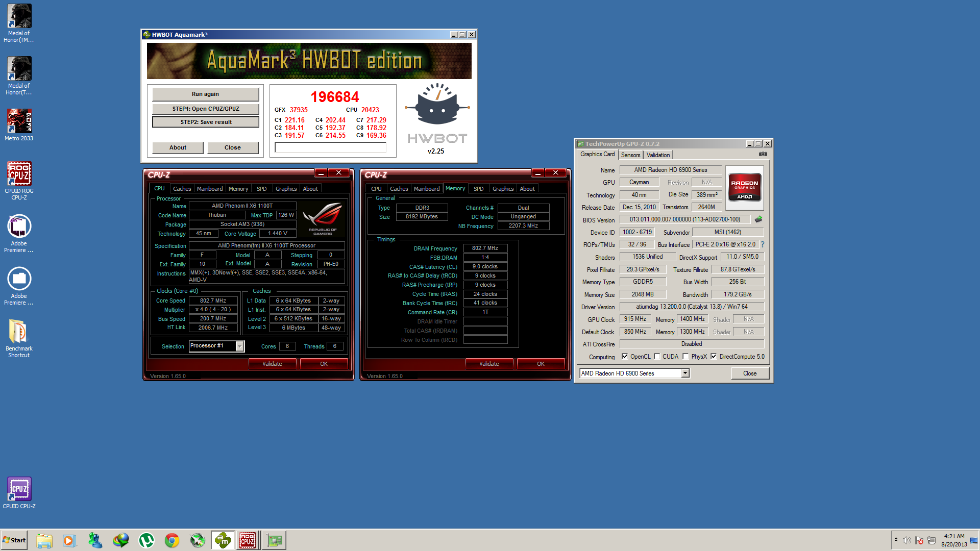Click Validate in the CPU-Z processor window
980x551 pixels.
272,364
